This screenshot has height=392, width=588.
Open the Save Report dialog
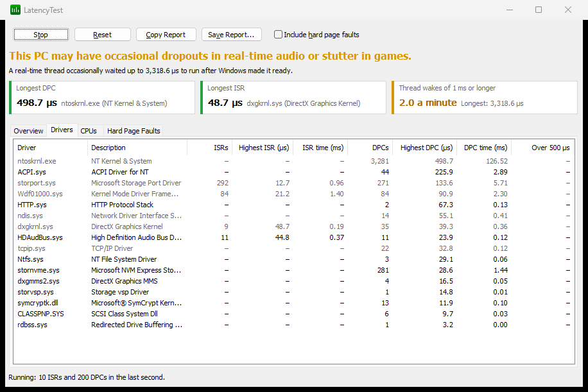(x=231, y=35)
